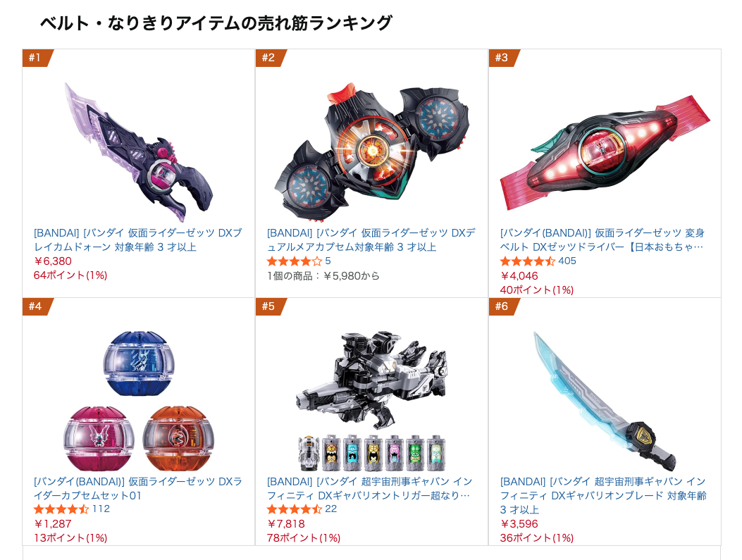Screen dimensions: 742x560
Task: Open the #5 Gavarion Trigger gun image
Action: tap(371, 401)
